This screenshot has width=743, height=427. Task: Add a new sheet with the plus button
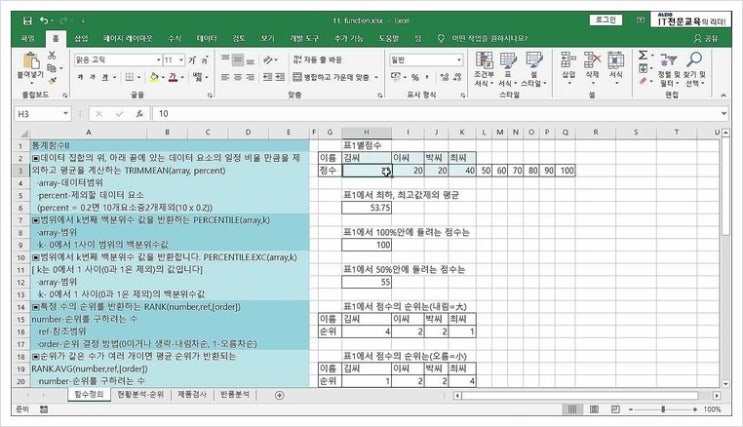click(280, 395)
